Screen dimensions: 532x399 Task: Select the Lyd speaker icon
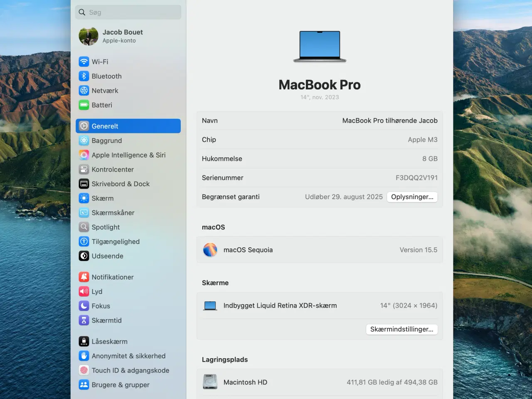click(84, 291)
